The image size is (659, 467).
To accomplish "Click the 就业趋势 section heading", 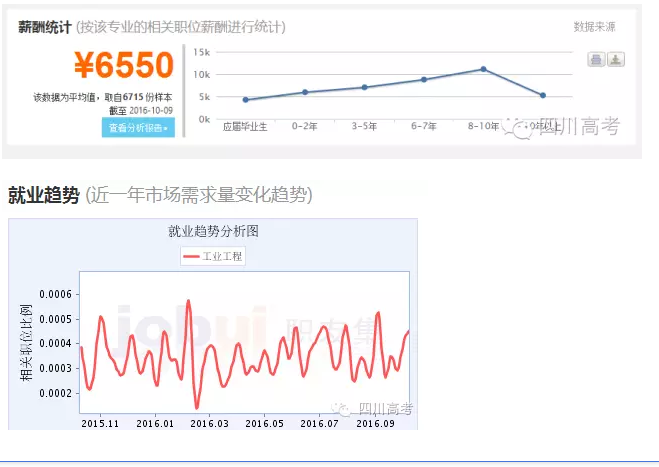I will coord(43,195).
